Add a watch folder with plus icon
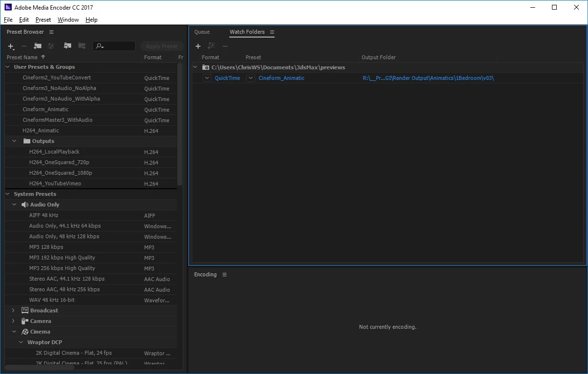Screen dimensions: 588x374 [x=198, y=46]
